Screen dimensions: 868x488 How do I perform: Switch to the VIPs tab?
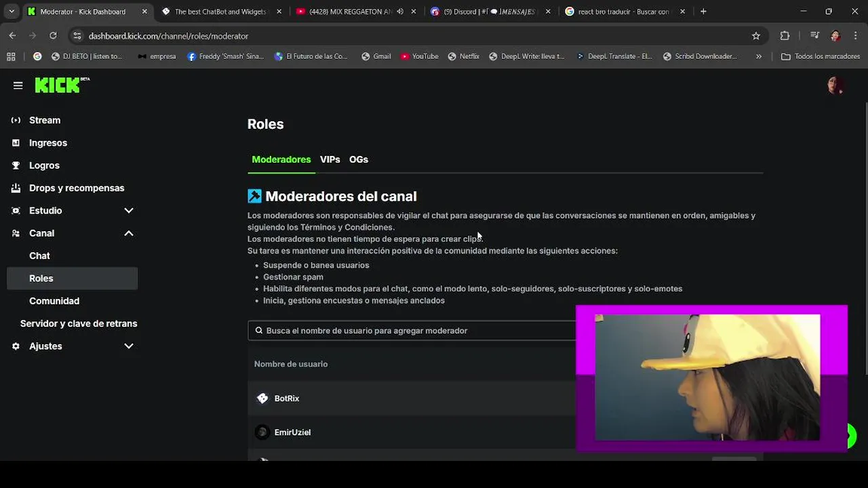[330, 159]
